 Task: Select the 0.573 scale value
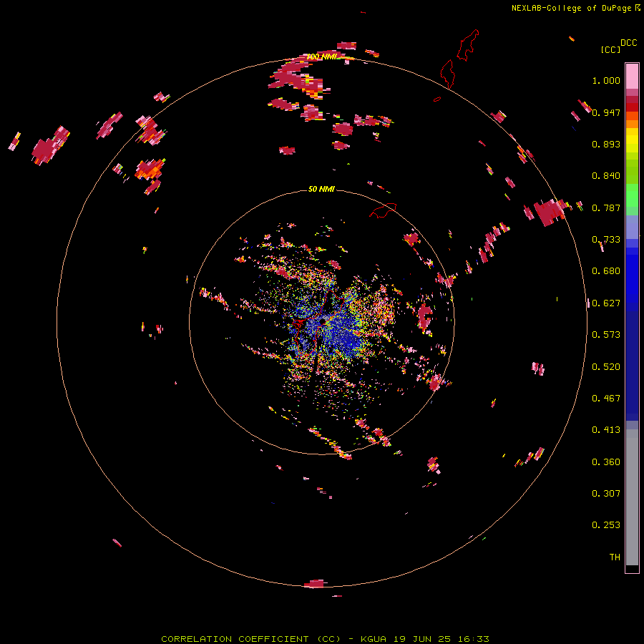[x=606, y=335]
